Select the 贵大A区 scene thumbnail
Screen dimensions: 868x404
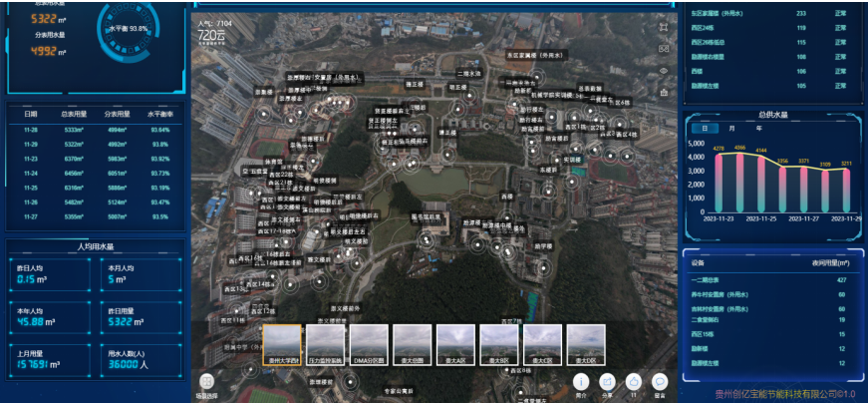coord(456,344)
